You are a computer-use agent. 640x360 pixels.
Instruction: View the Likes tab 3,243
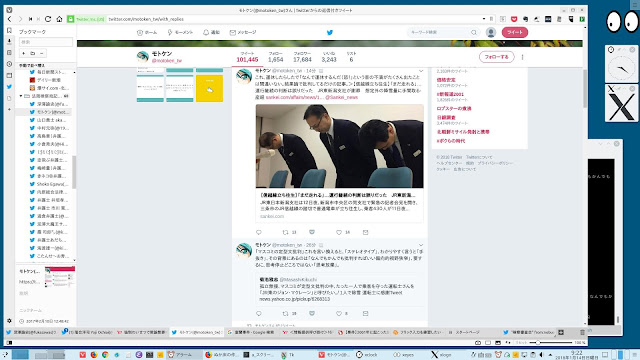point(329,57)
